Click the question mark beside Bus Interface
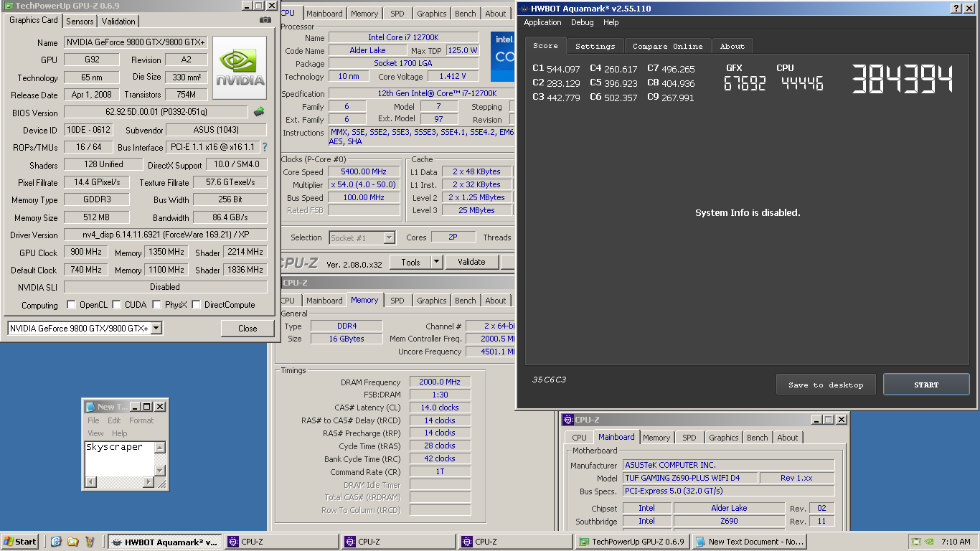Viewport: 980px width, 551px height. [x=264, y=147]
